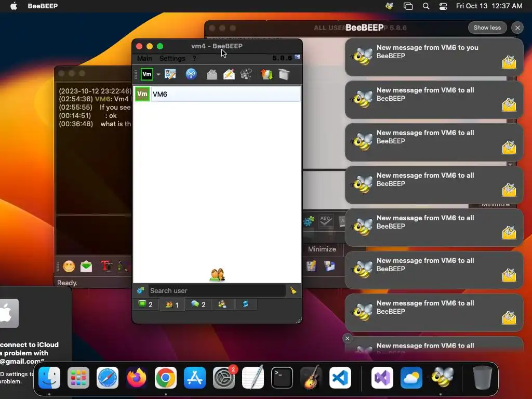Click the VM6 avatar in user list
Screen dimensions: 532x399
(142, 94)
